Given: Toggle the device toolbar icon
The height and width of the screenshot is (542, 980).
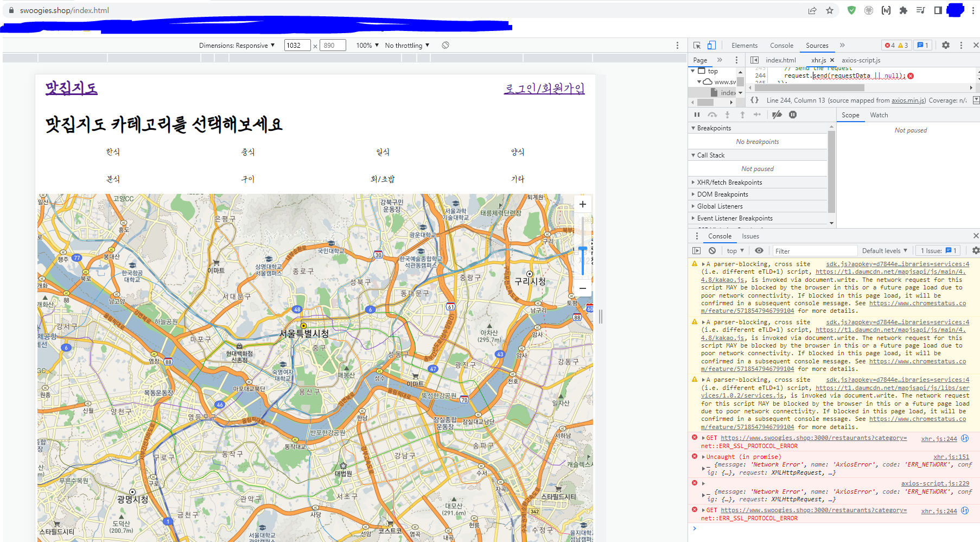Looking at the screenshot, I should coord(711,45).
